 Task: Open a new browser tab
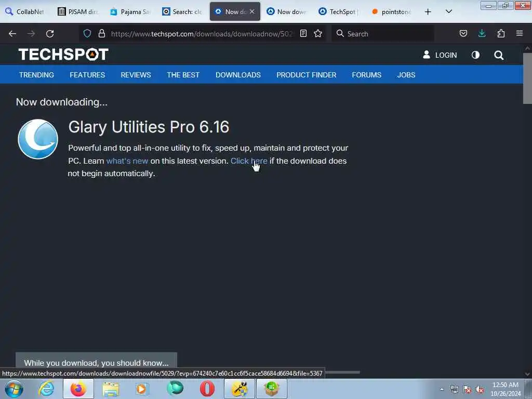click(428, 11)
